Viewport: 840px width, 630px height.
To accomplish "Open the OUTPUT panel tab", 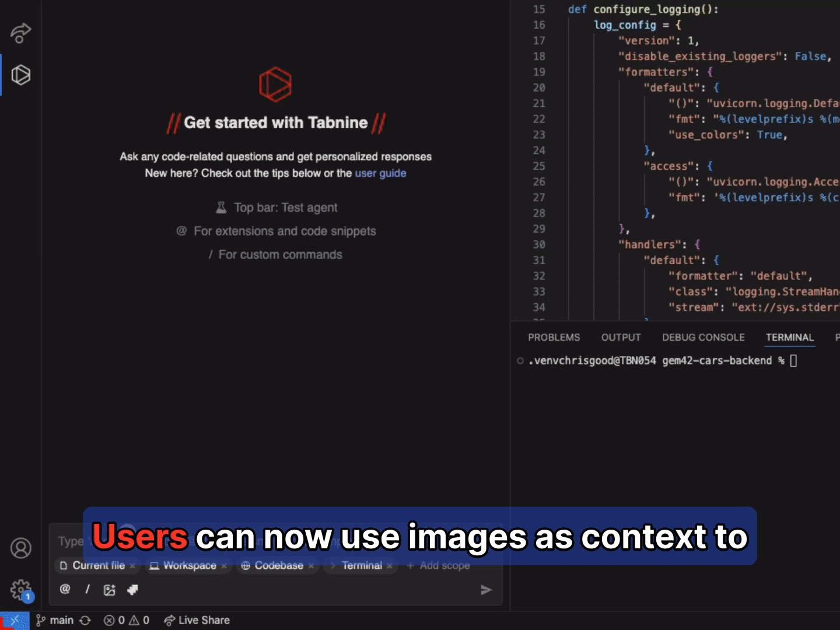I will (x=621, y=337).
